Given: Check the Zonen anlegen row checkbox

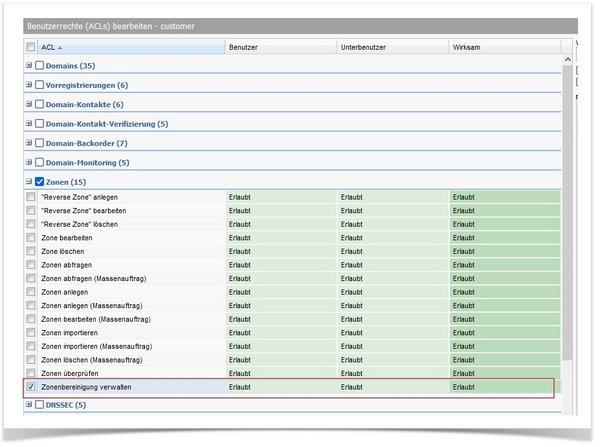Looking at the screenshot, I should [x=31, y=292].
